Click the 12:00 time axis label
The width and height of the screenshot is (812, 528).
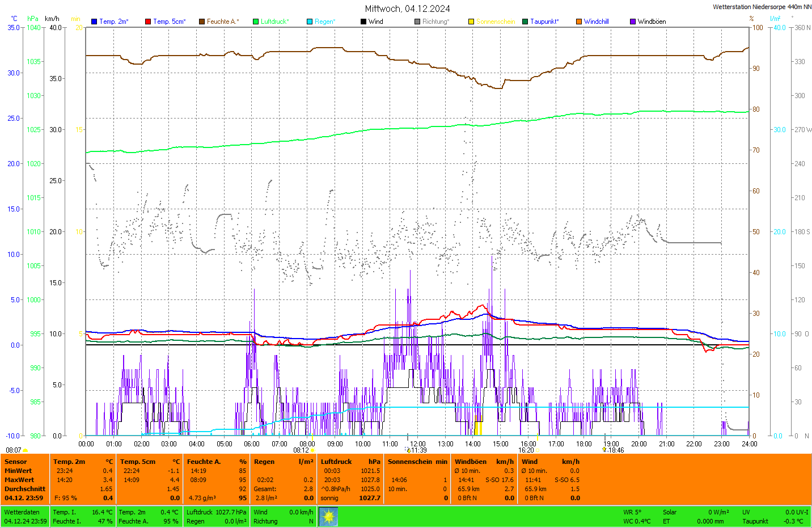coord(418,444)
